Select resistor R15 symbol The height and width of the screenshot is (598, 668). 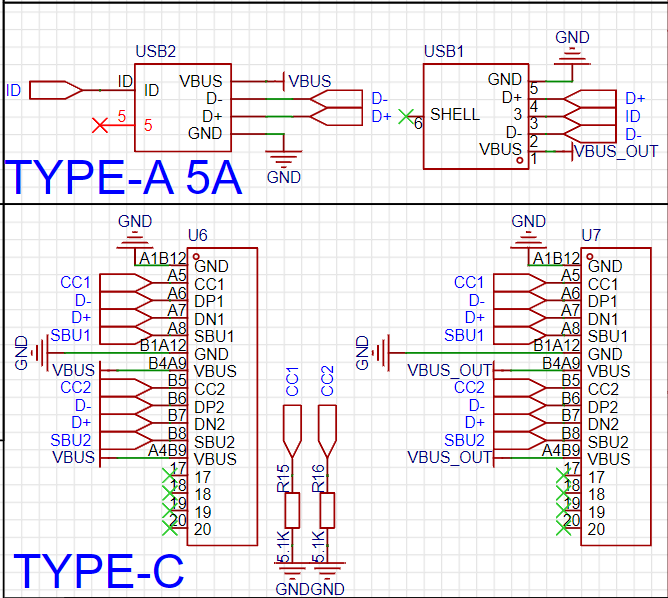pos(292,510)
